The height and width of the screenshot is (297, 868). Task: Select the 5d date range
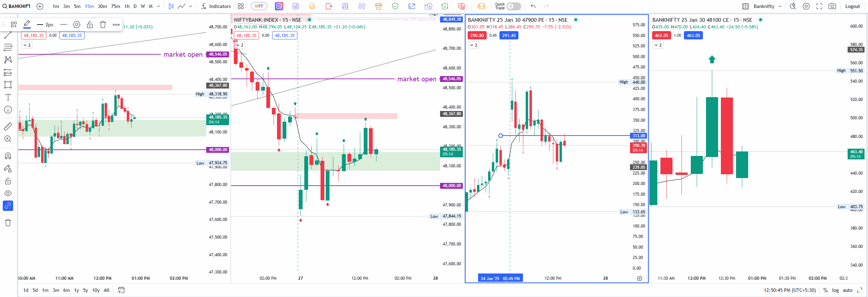coord(35,290)
